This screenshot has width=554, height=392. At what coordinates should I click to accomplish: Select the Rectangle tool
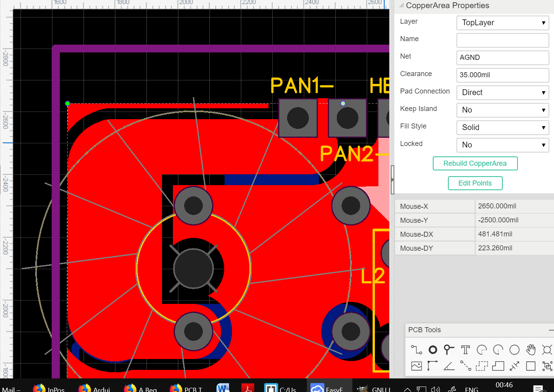coord(531,366)
